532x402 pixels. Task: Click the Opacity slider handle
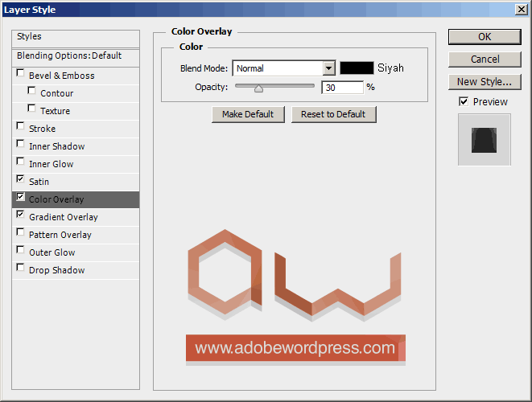pos(258,88)
